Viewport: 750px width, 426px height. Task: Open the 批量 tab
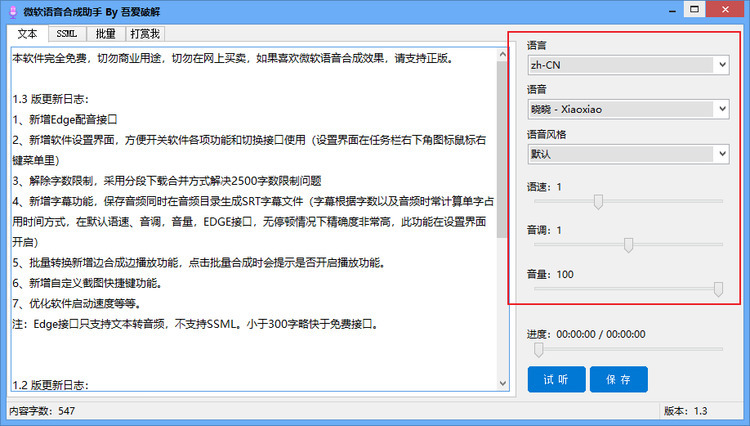point(106,33)
